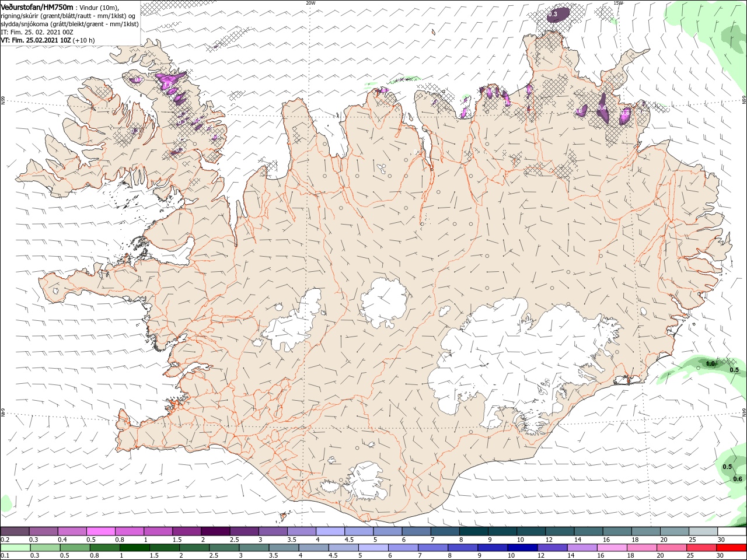
Task: Pick the lavender 4 swatch in the upper legend row
Action: point(330,531)
